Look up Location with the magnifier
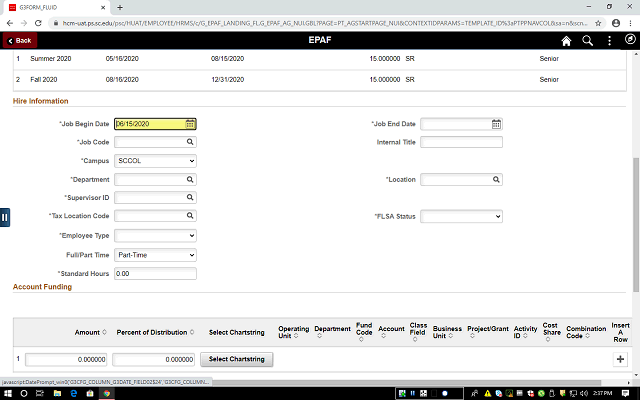Screen dimensions: 640x400 [x=496, y=180]
